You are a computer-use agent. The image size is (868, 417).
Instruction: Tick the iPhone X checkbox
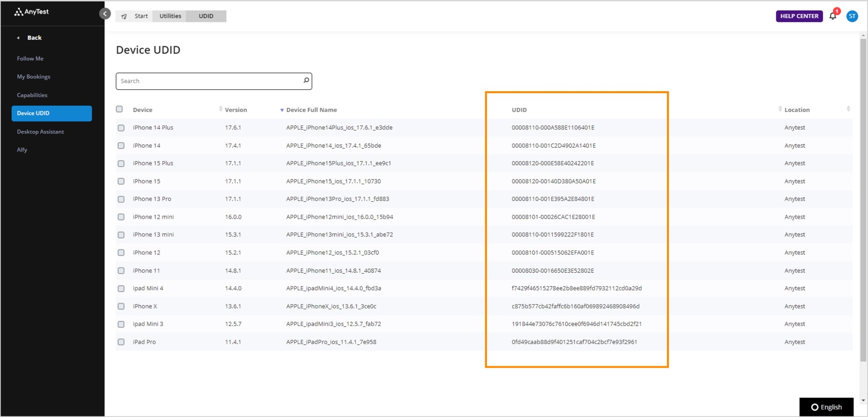(121, 306)
